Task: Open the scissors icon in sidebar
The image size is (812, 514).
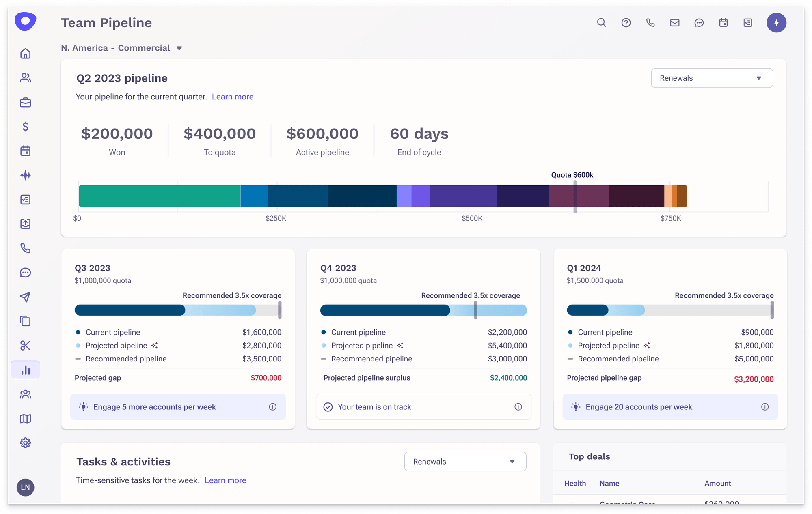Action: 26,346
